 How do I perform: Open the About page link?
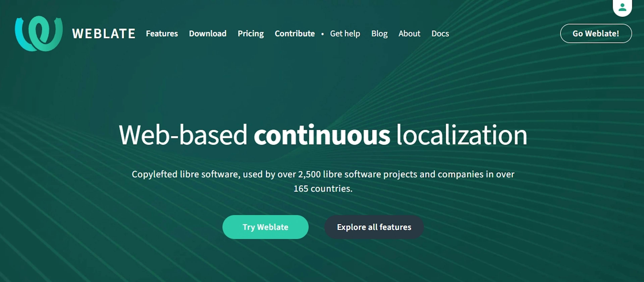[409, 34]
